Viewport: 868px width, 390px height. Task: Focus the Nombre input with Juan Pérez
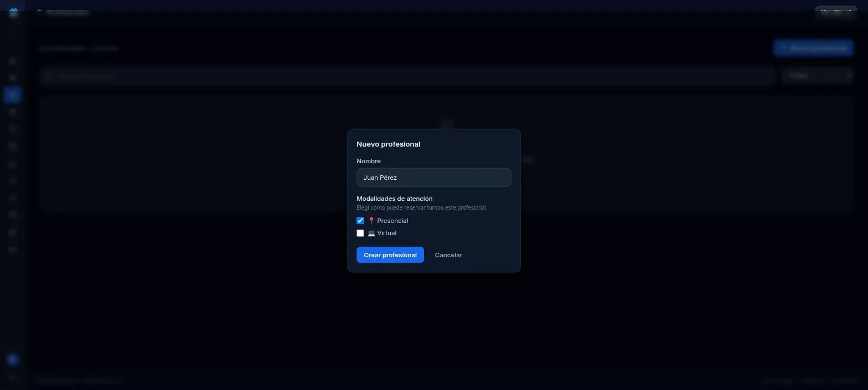(434, 178)
